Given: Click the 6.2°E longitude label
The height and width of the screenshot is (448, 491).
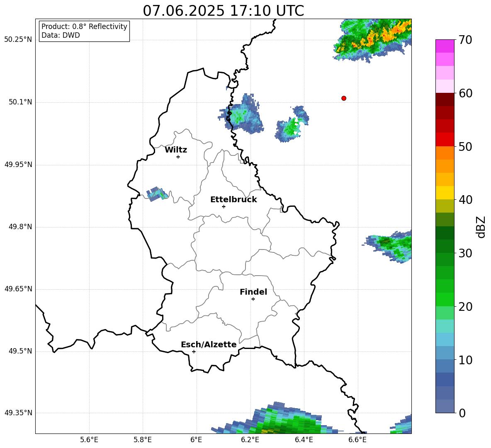Looking at the screenshot, I should pos(250,440).
